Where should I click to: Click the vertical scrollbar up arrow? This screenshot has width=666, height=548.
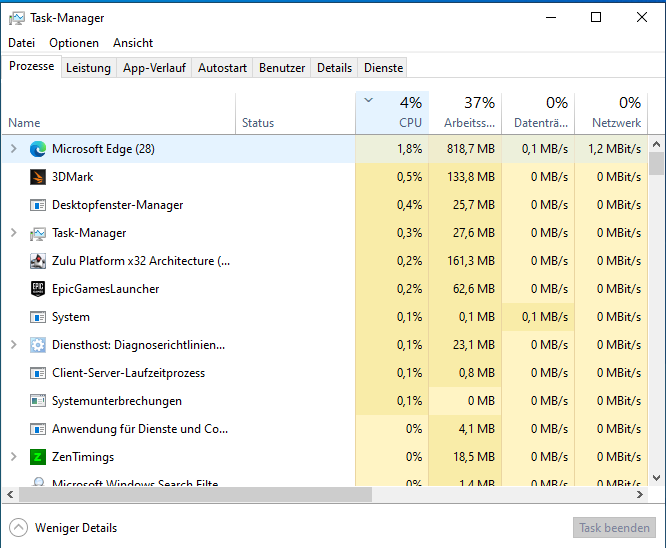[x=657, y=144]
